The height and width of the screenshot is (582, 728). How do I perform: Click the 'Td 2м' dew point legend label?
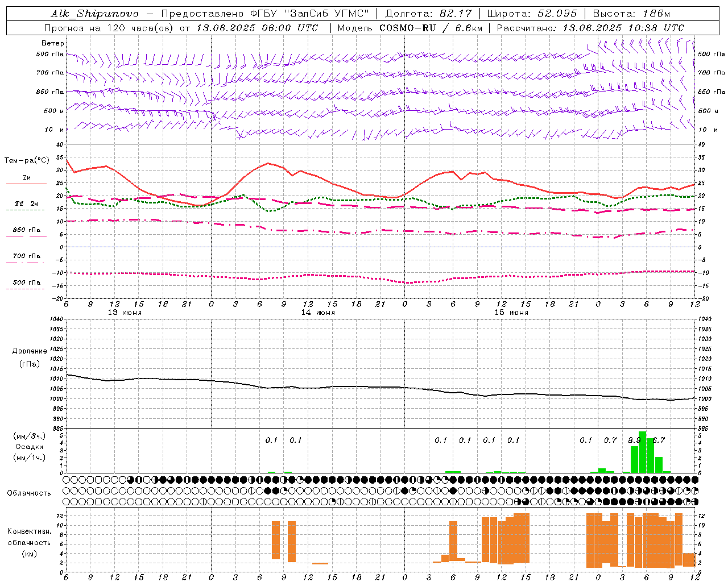(26, 203)
